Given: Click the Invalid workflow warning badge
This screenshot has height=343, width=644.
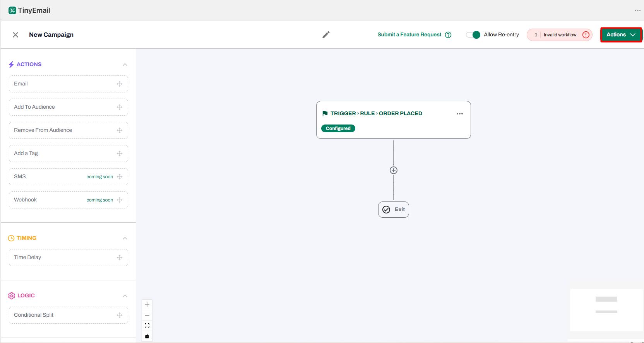Looking at the screenshot, I should point(560,35).
